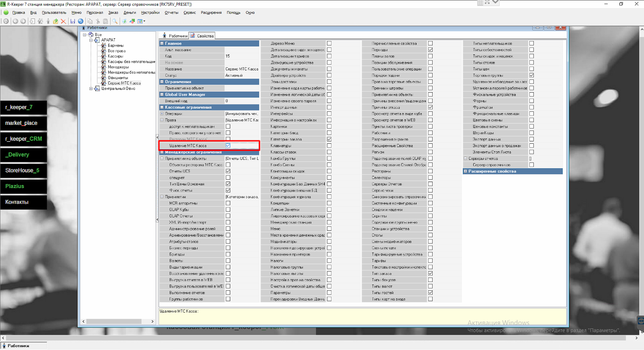Click the two-people employee group toolbar icon
Screen dimensions: 644x350
(40, 21)
